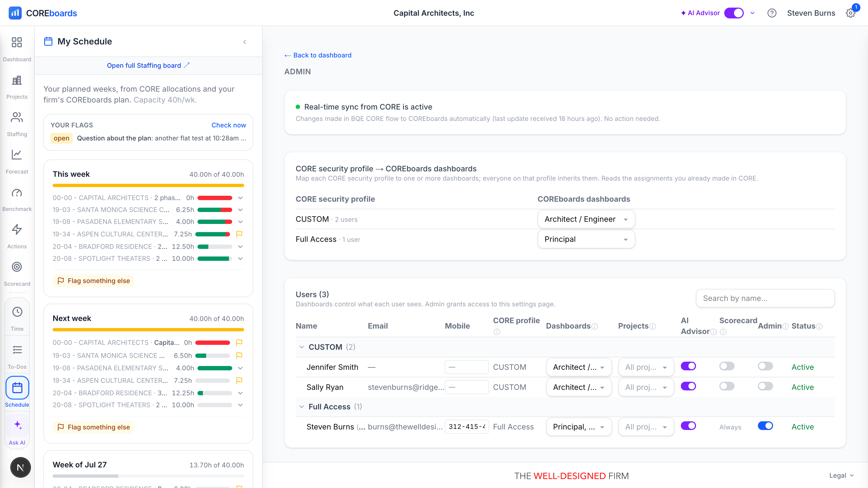
Task: Open the Legal footer menu
Action: (x=841, y=476)
